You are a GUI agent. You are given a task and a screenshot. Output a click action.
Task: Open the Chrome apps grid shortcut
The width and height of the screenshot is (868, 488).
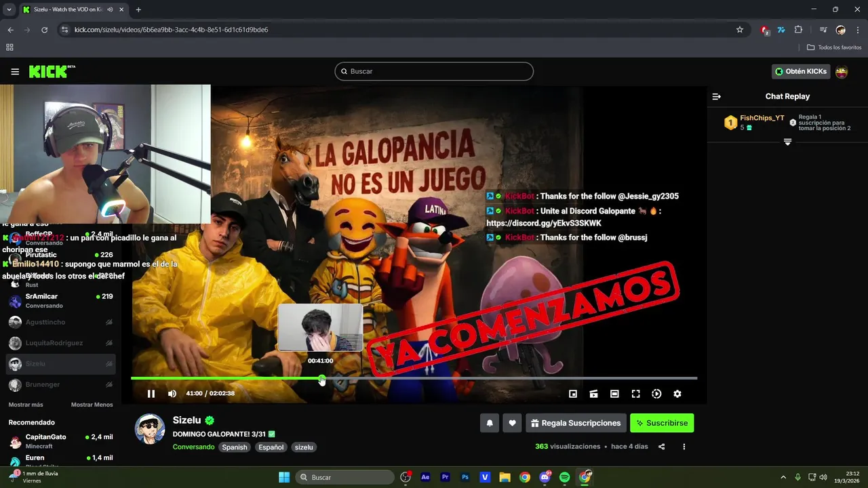[9, 47]
